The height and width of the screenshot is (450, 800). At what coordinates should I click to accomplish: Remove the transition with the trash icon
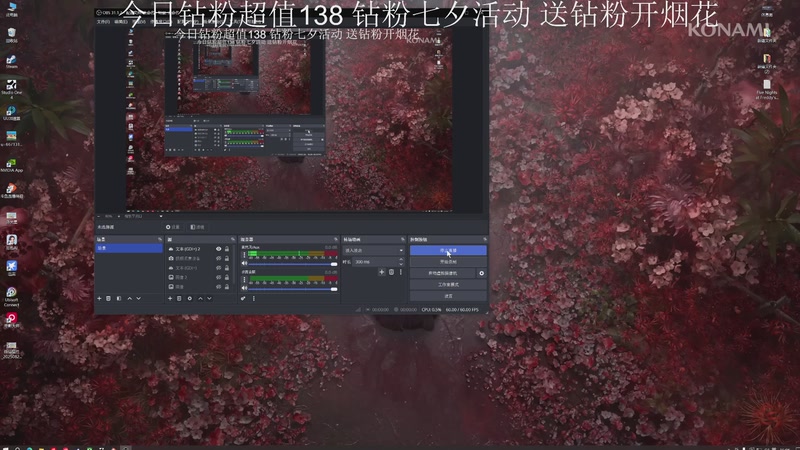pos(391,272)
